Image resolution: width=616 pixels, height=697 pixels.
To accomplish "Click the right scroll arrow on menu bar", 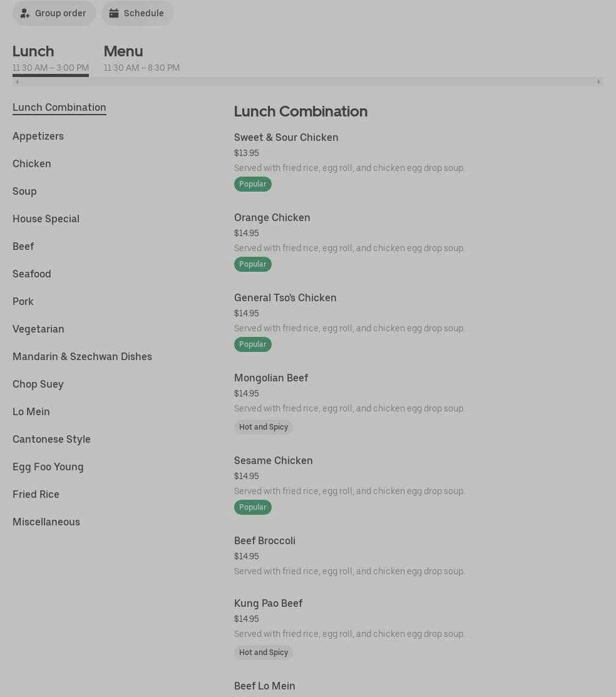I will coord(598,81).
